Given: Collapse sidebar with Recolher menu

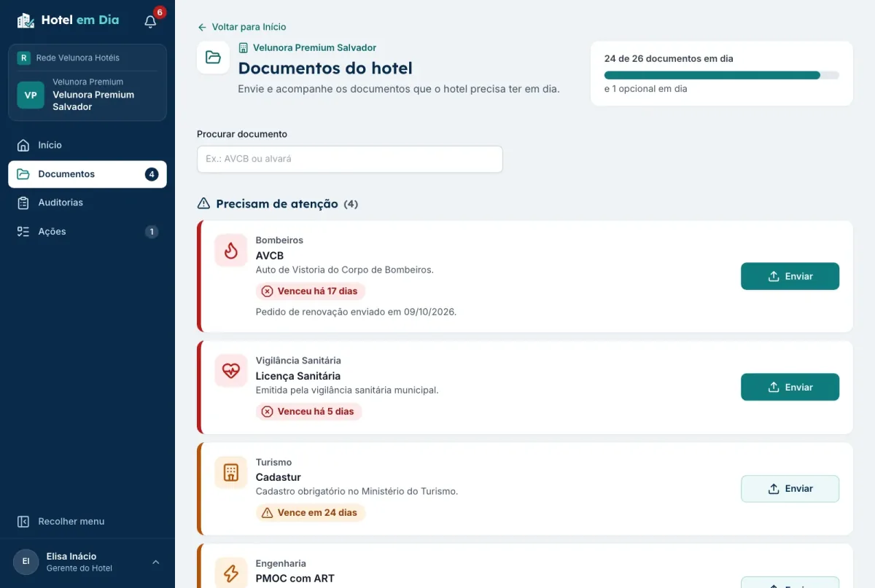Looking at the screenshot, I should tap(87, 522).
